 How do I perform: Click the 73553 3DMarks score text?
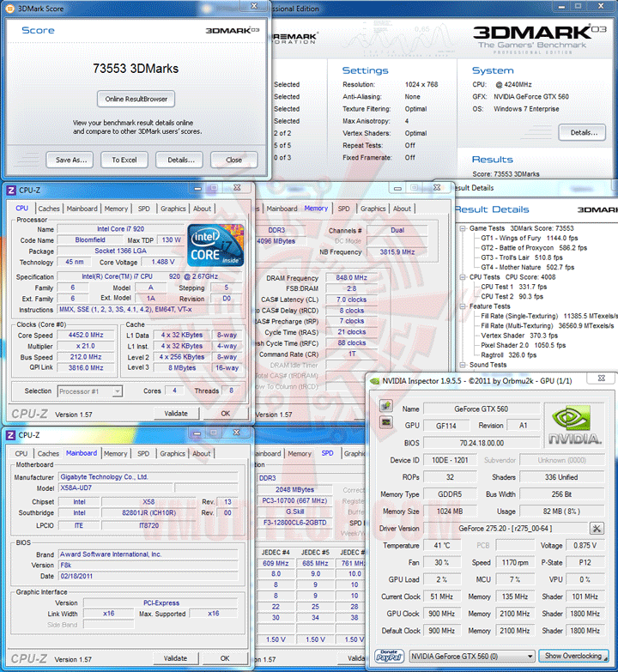point(136,69)
